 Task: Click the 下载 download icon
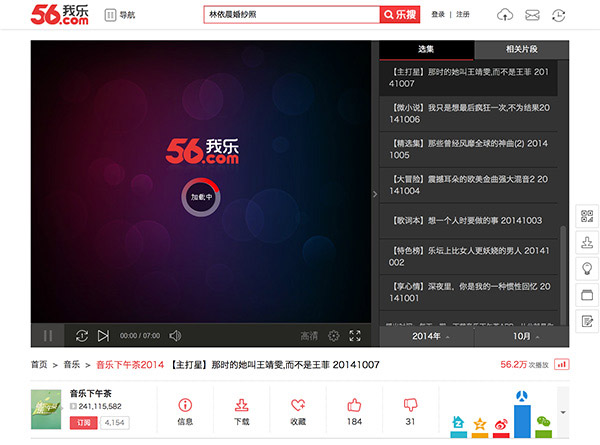242,412
